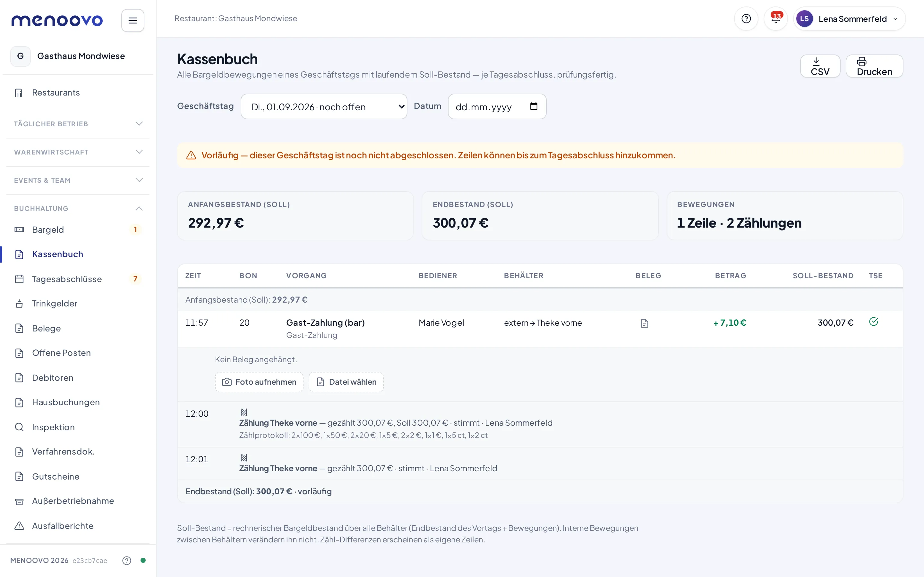924x577 pixels.
Task: Click the footer help icon next to the version hash
Action: pyautogui.click(x=127, y=560)
